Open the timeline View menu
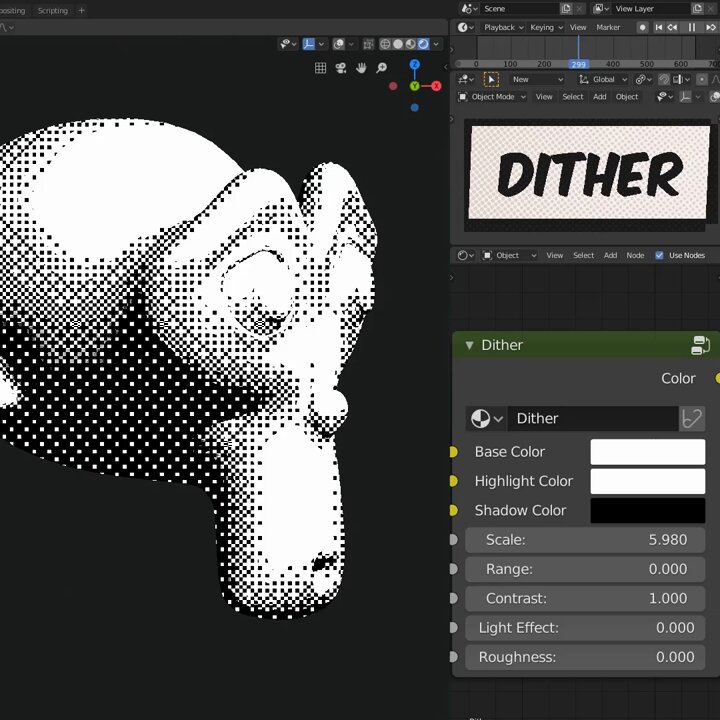Screen dimensions: 720x720 tap(578, 28)
